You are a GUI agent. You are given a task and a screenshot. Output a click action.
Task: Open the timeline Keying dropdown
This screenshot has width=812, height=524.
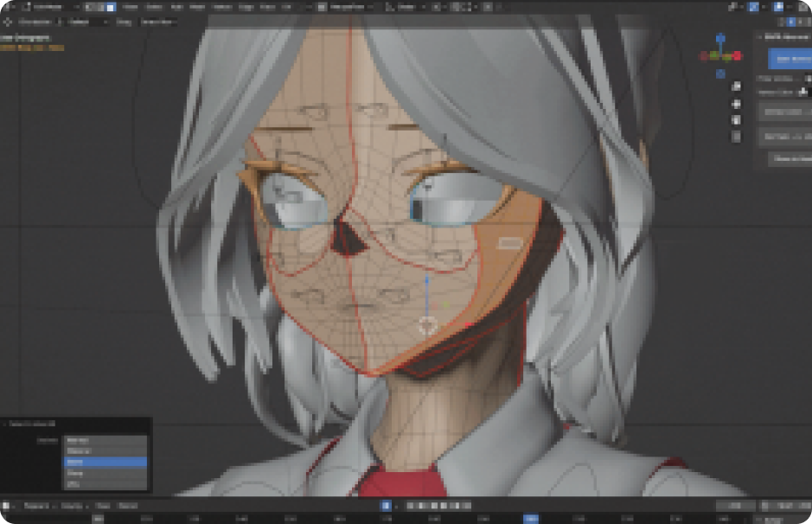click(x=74, y=506)
